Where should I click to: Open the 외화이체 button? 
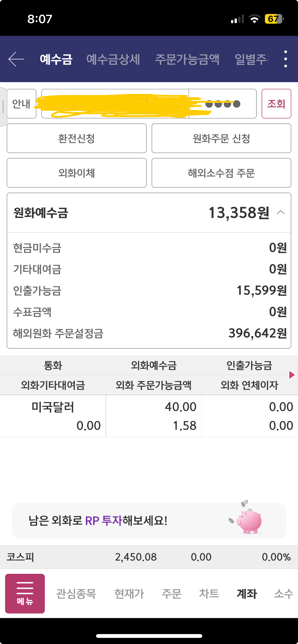point(77,173)
